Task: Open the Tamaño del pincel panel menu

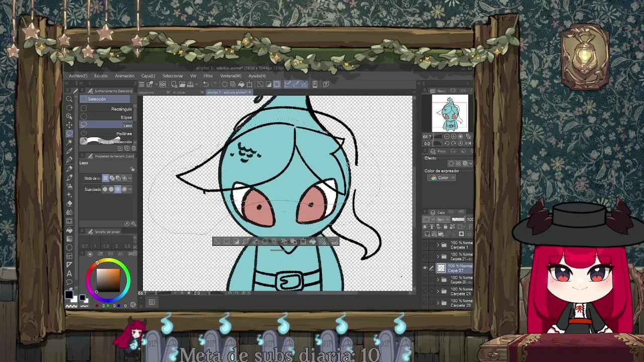Action: pyautogui.click(x=83, y=231)
